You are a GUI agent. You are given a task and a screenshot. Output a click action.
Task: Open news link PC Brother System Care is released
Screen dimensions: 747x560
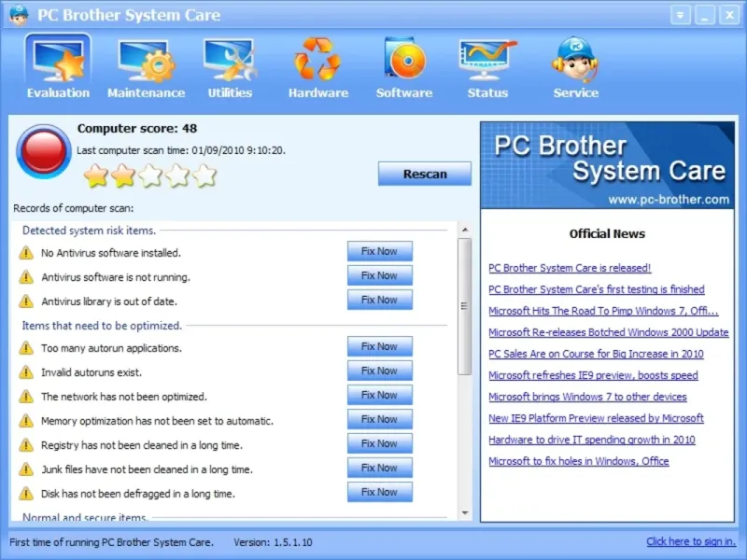(x=570, y=268)
